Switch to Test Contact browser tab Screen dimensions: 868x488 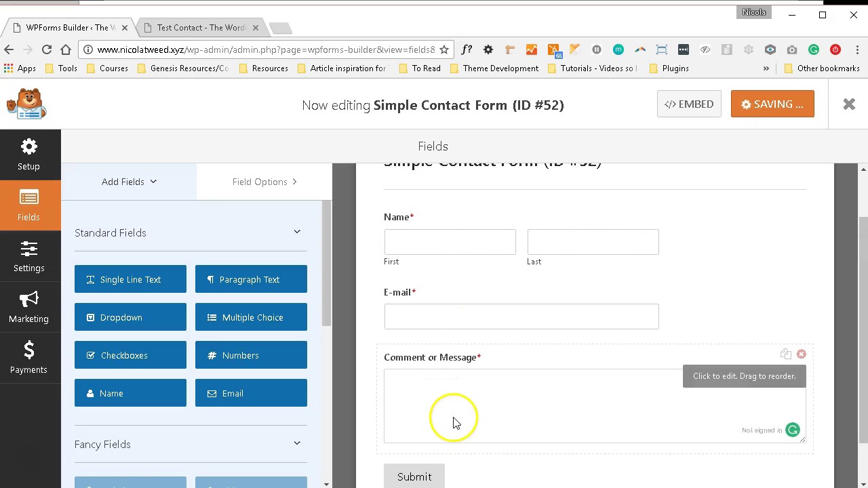pos(200,28)
